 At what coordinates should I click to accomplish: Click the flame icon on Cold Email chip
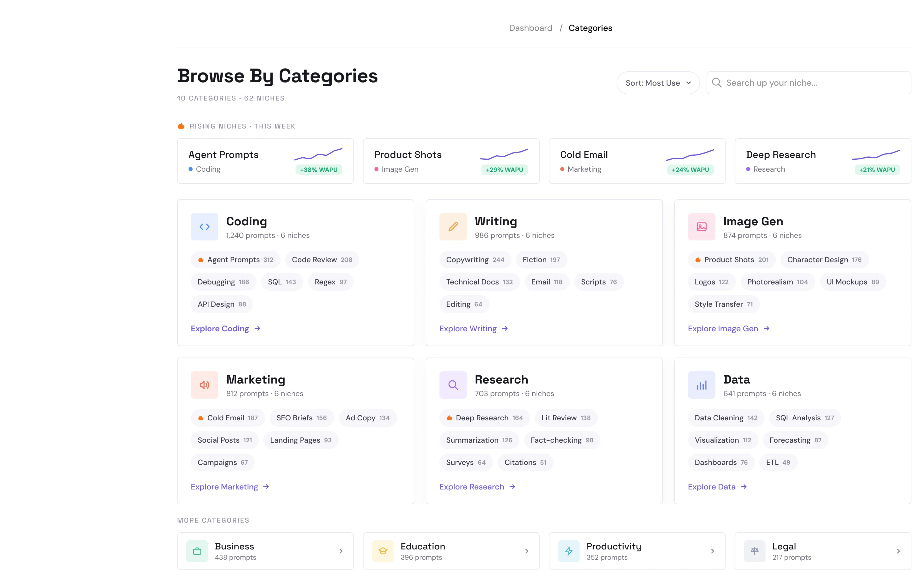(201, 418)
